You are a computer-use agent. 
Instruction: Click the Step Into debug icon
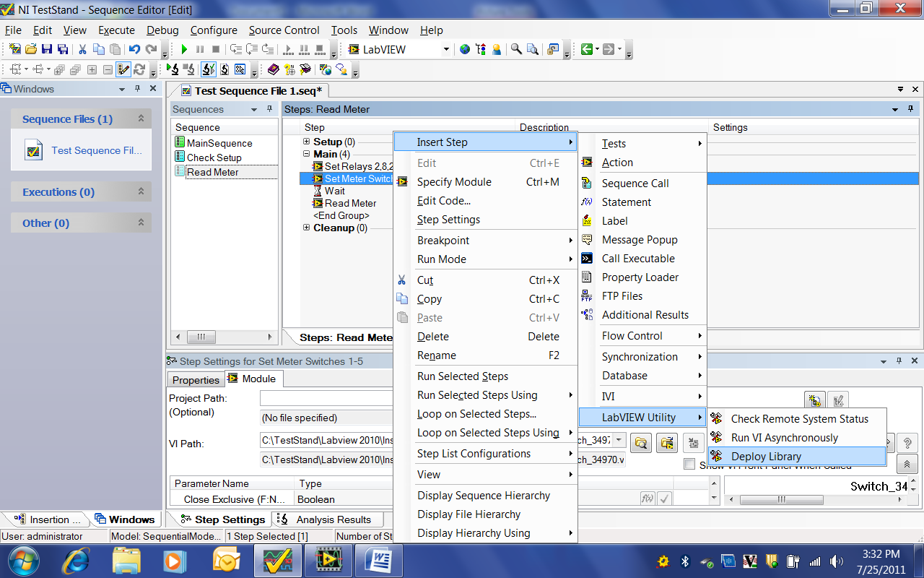tap(235, 49)
